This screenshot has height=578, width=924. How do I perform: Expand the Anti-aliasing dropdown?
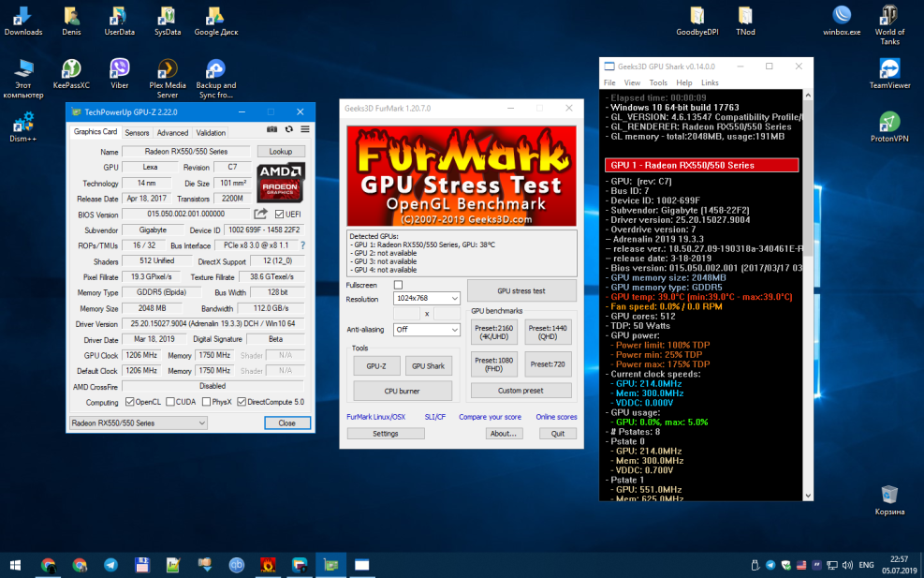coord(427,330)
